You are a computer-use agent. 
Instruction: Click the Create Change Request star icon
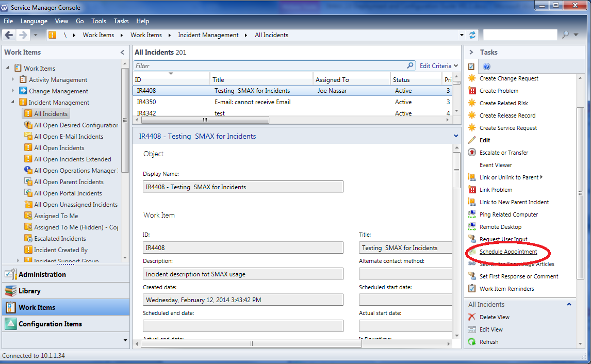click(471, 78)
